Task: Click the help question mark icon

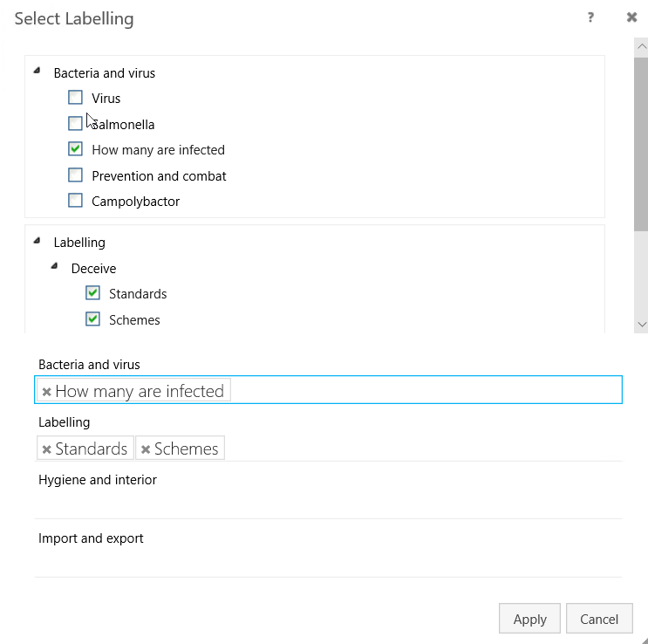Action: tap(590, 17)
